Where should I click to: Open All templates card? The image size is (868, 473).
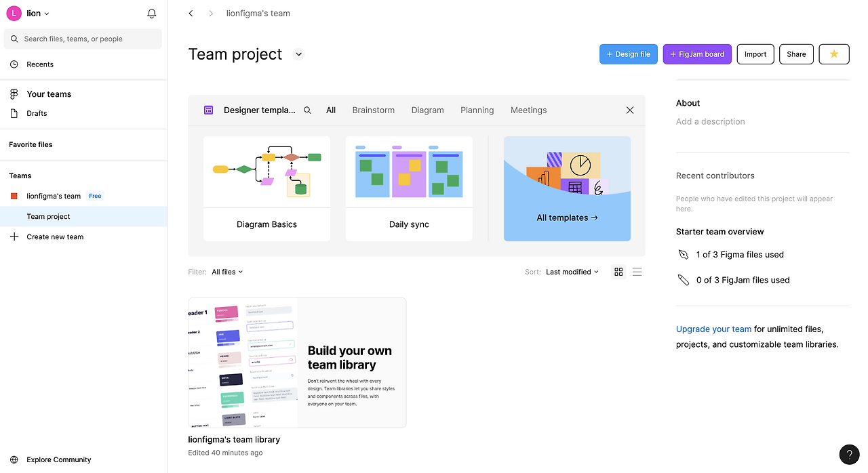click(567, 188)
